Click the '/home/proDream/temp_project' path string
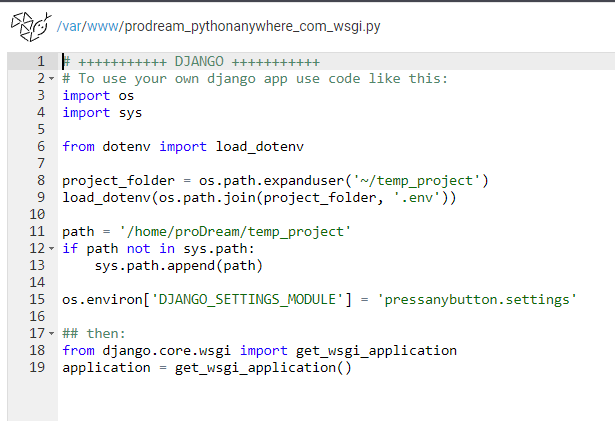615x421 pixels. [x=235, y=231]
